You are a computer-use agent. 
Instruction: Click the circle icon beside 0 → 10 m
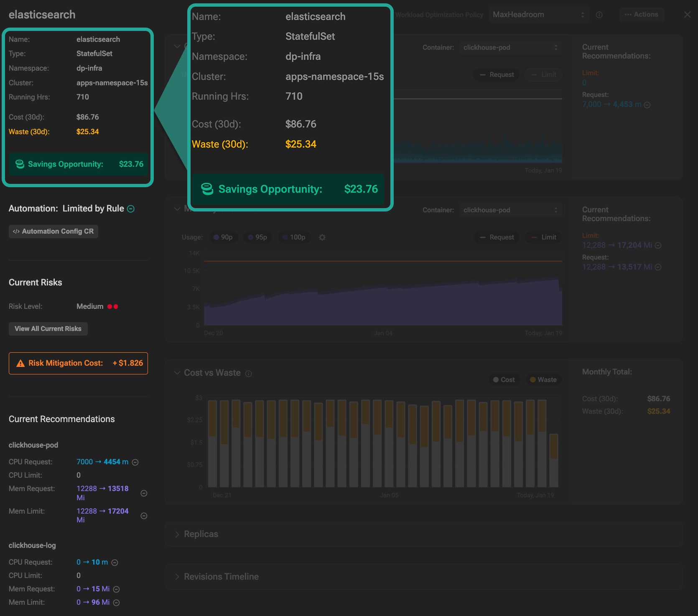pos(115,563)
